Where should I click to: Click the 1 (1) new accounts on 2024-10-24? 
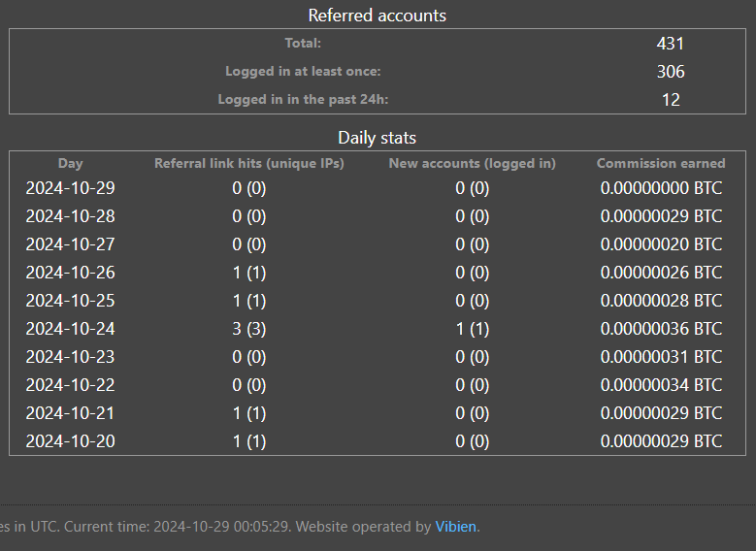pyautogui.click(x=473, y=329)
